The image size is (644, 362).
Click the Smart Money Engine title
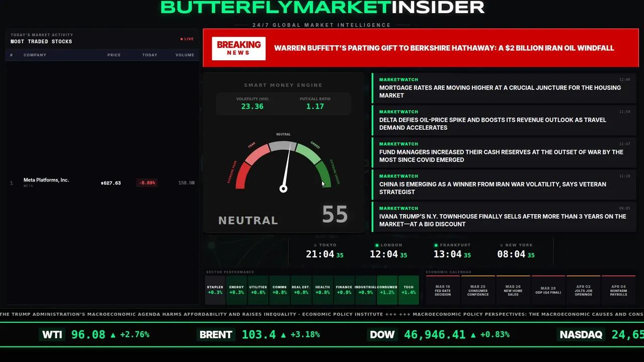coord(283,85)
